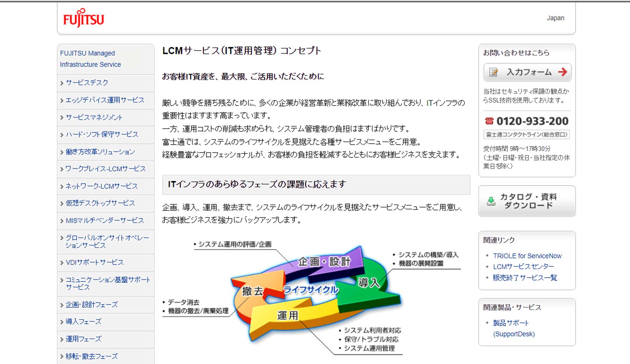
Task: Click カタログ・資料ダウンロード button
Action: (x=527, y=201)
